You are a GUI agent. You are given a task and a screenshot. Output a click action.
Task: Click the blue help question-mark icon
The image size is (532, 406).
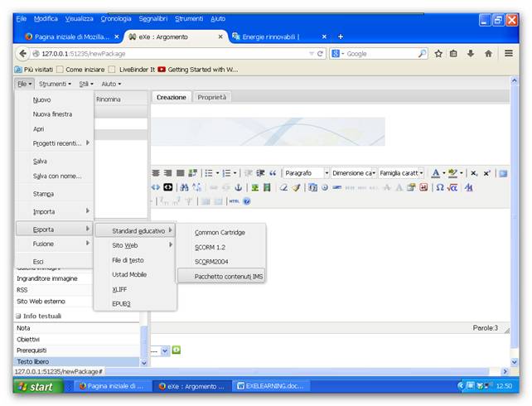coord(247,201)
